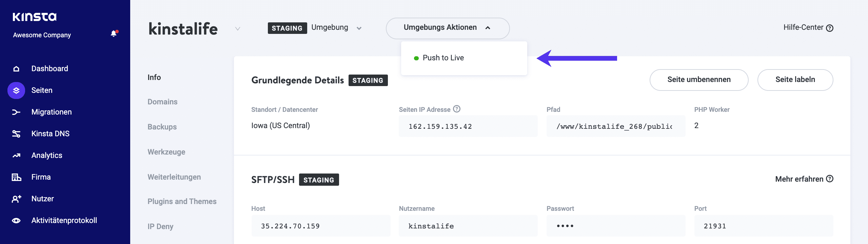The height and width of the screenshot is (244, 868).
Task: Click the Migrationen arrow icon
Action: 16,112
